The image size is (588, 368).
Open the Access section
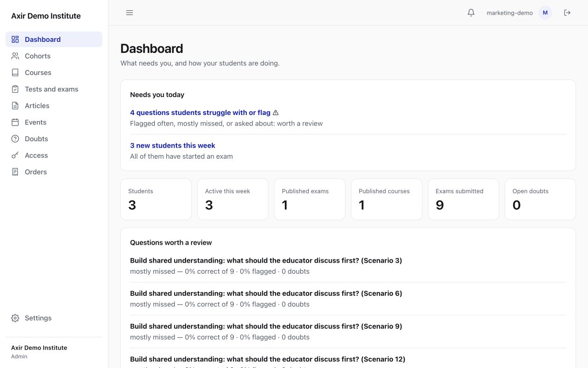54,155
